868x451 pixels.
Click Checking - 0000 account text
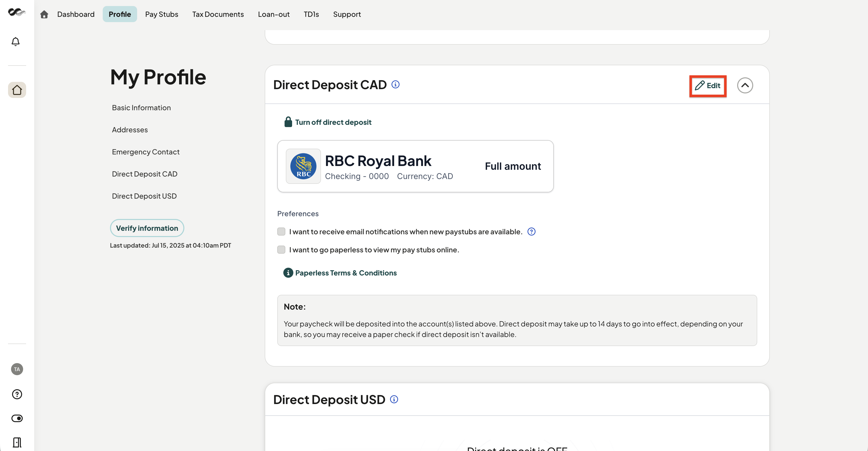[357, 176]
